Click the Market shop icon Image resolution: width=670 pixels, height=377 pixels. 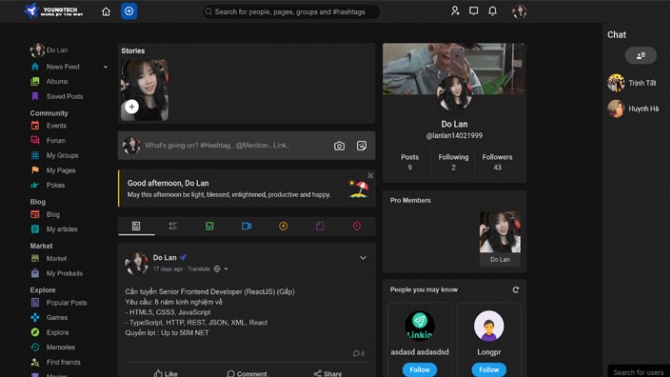35,259
